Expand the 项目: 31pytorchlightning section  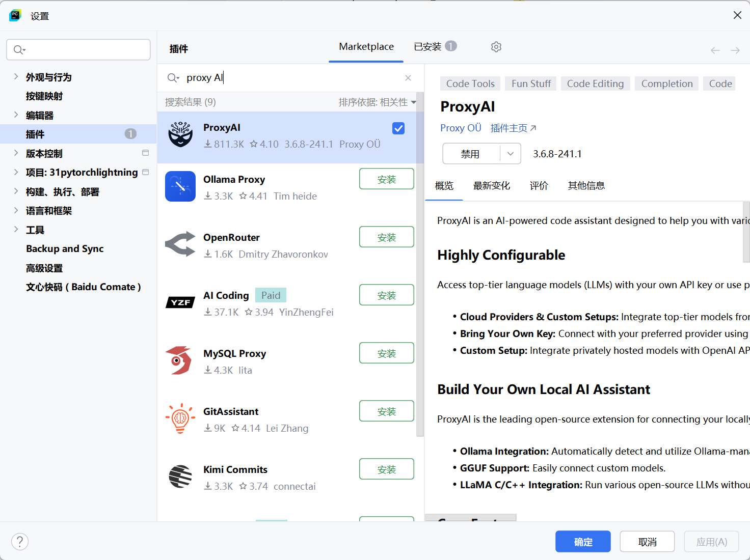16,172
